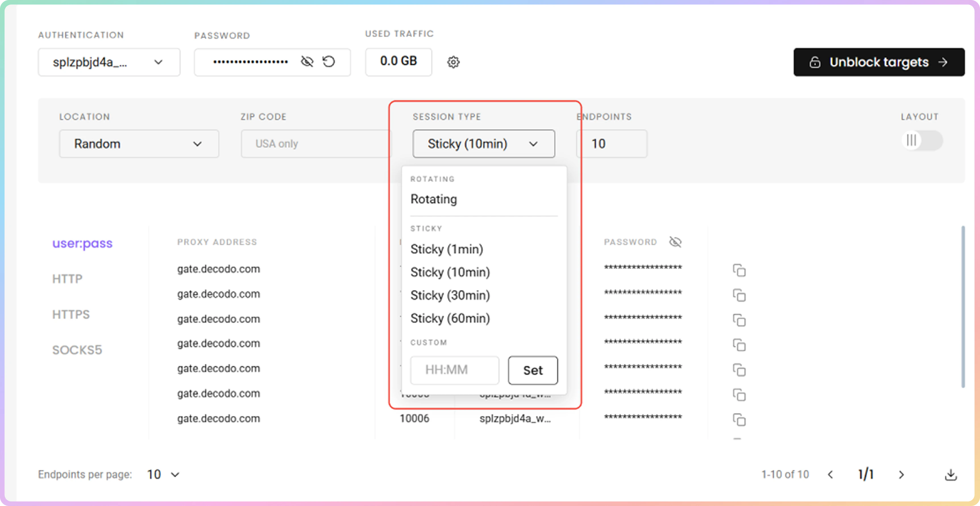Switch the Layout toggle

[922, 140]
